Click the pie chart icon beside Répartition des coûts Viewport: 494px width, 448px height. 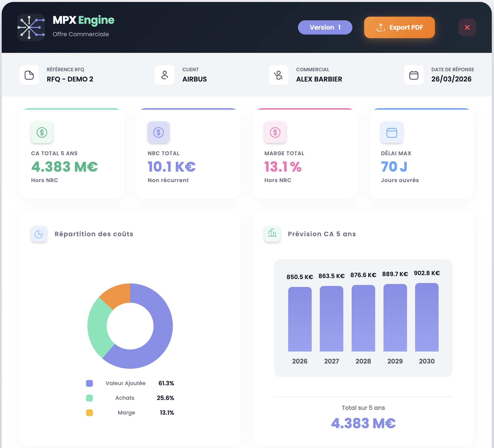[39, 234]
